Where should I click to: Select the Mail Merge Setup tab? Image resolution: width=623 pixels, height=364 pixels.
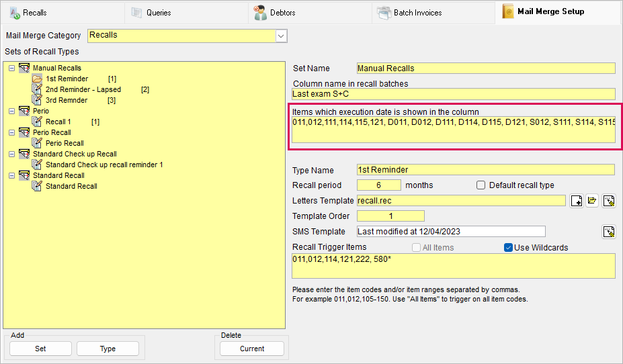point(558,12)
